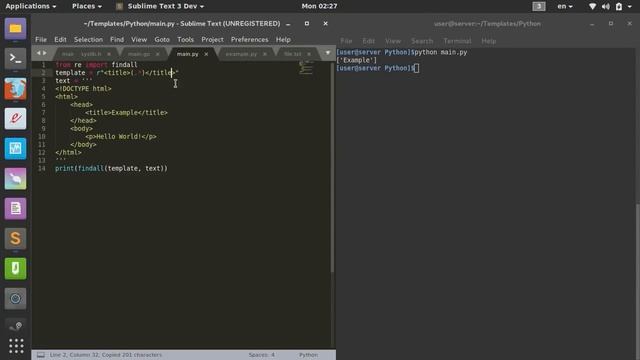Open the Spaces: 4 indentation selector
The height and width of the screenshot is (360, 640).
pyautogui.click(x=262, y=355)
